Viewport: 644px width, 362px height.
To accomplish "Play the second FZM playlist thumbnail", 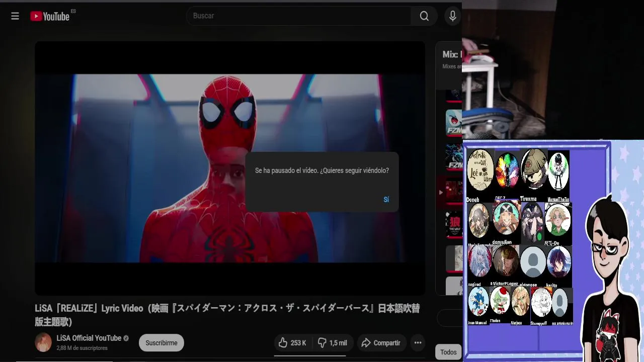I will click(x=454, y=157).
